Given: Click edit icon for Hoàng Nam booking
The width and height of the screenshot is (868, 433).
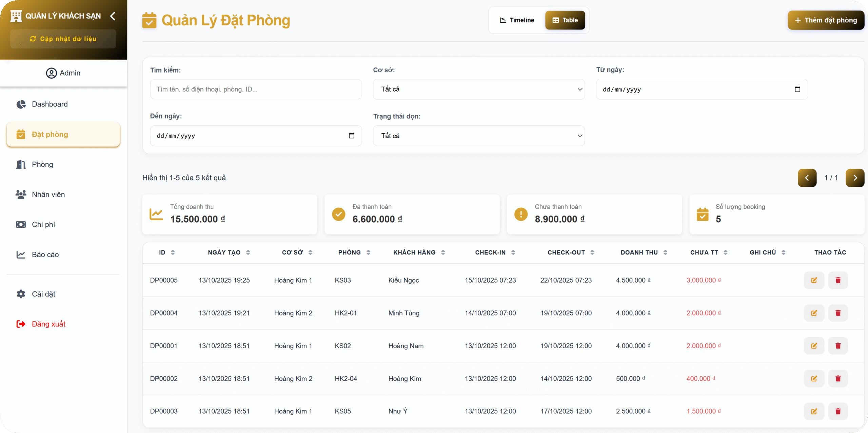Looking at the screenshot, I should point(814,346).
